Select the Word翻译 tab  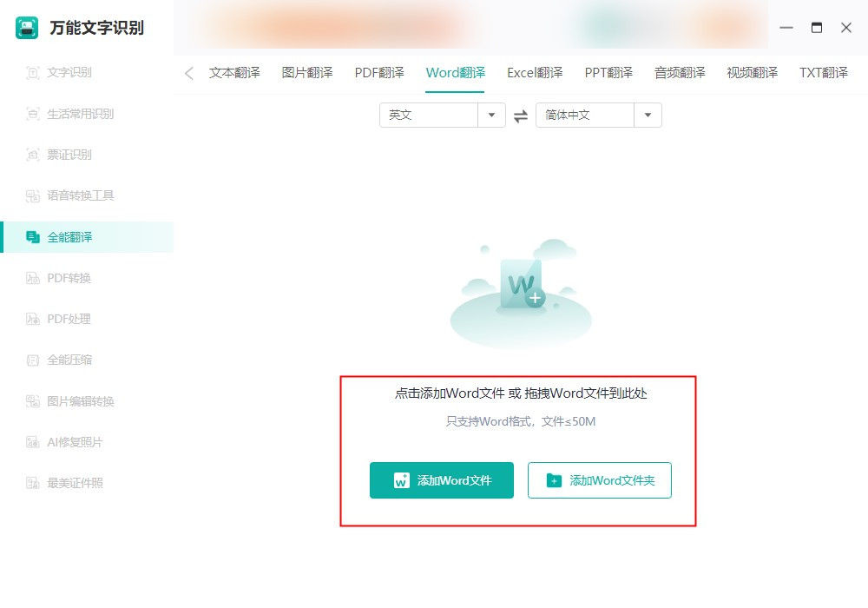(x=455, y=73)
